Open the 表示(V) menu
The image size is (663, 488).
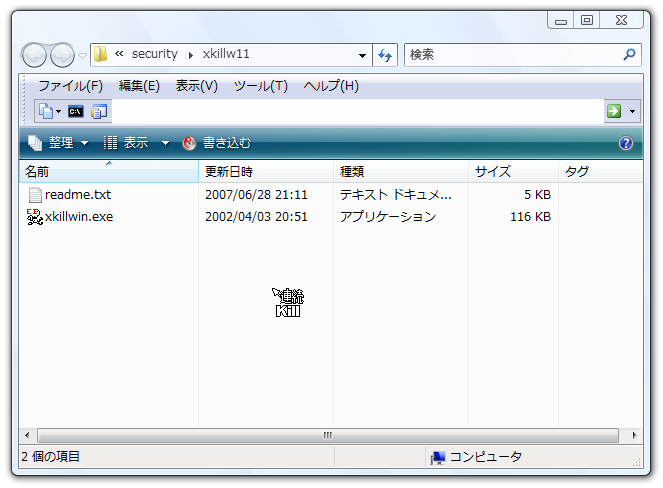point(197,86)
